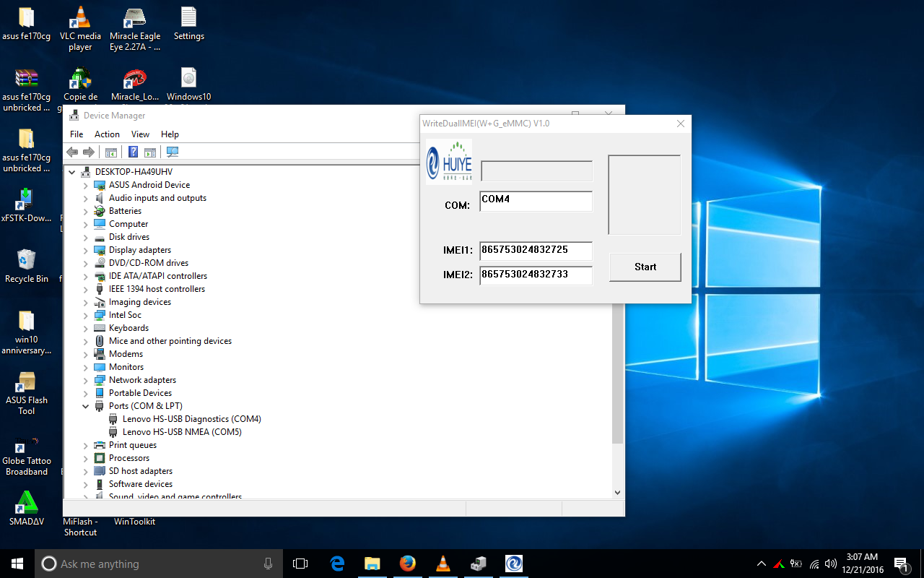Open Action Center notifications icon
924x578 pixels.
pos(901,564)
